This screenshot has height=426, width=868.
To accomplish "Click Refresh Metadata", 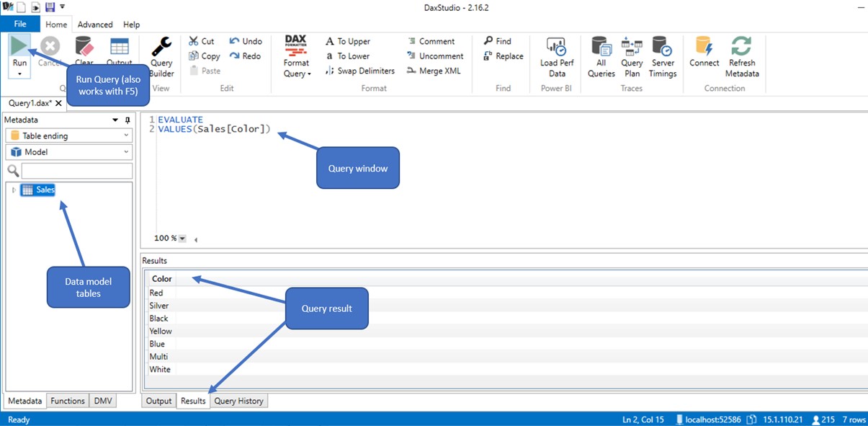I will click(742, 57).
